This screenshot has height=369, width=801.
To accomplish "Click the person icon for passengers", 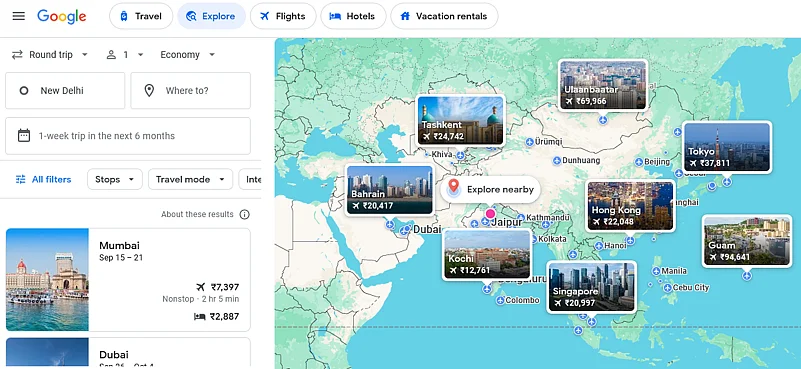I will [x=111, y=55].
